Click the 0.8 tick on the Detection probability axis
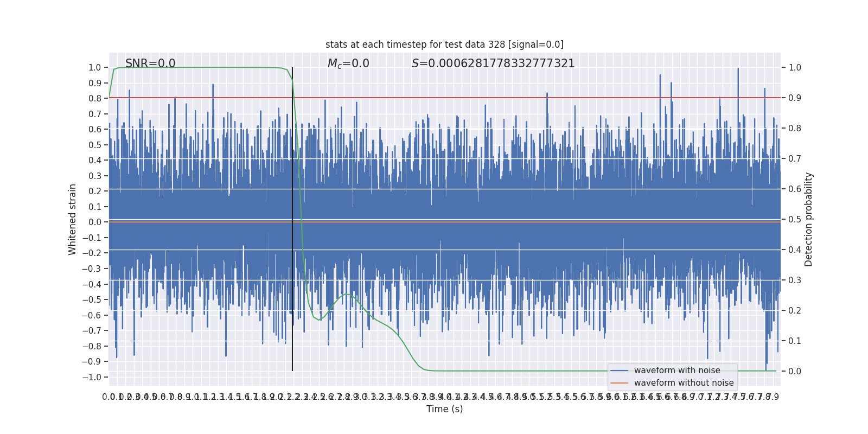Screen dimensions: 868x434 [x=795, y=129]
